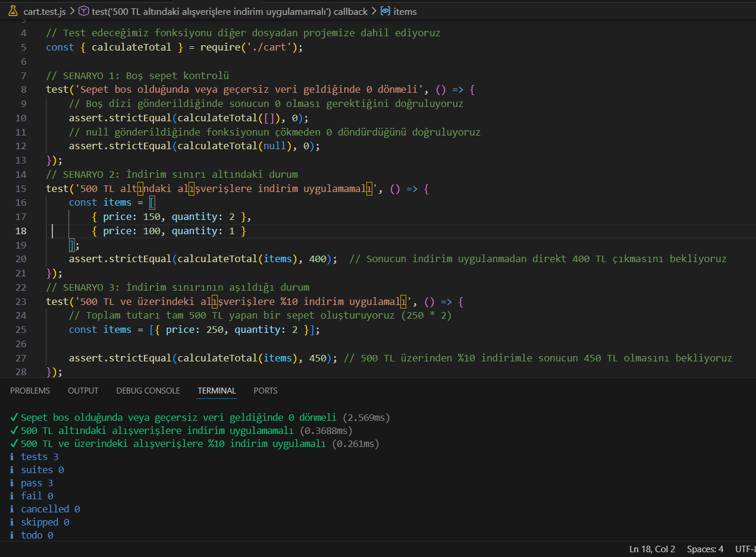Viewport: 756px width, 557px height.
Task: Click line number 27 in the gutter
Action: tap(21, 358)
